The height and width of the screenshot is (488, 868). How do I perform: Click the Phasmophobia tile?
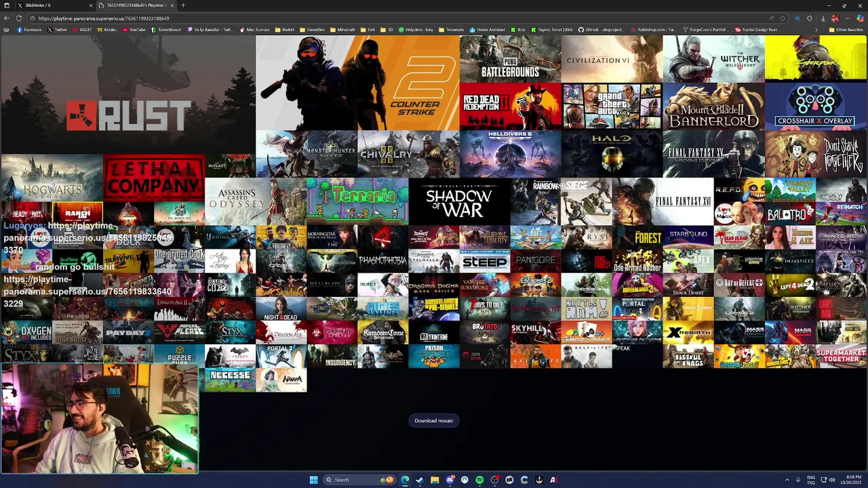382,260
